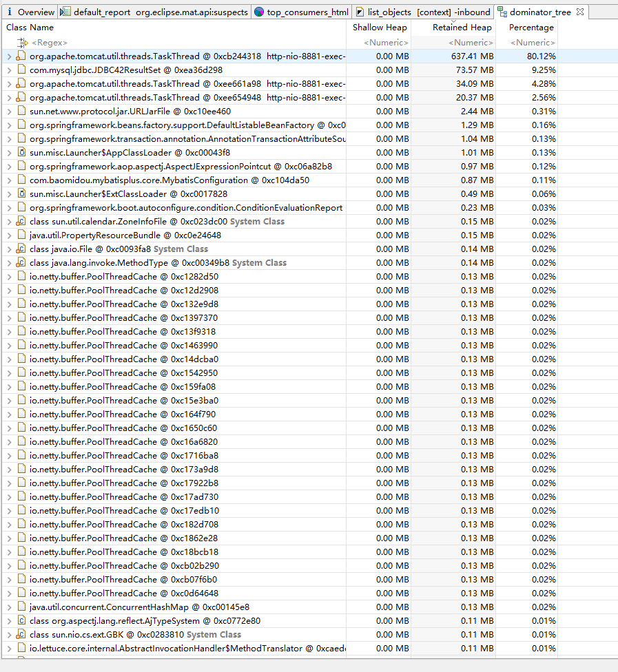
Task: Click object icon of PoolThreadCache 0xc1282d50
Action: (21, 276)
